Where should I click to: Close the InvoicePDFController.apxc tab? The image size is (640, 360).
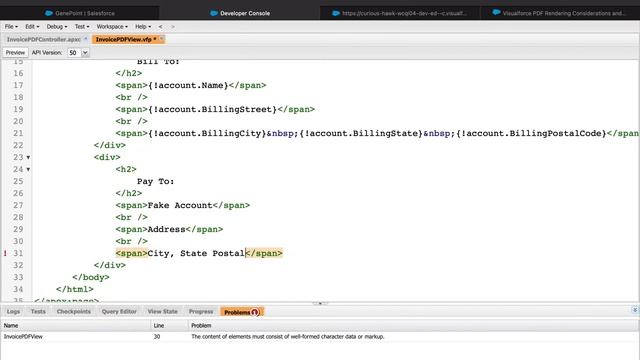click(86, 39)
